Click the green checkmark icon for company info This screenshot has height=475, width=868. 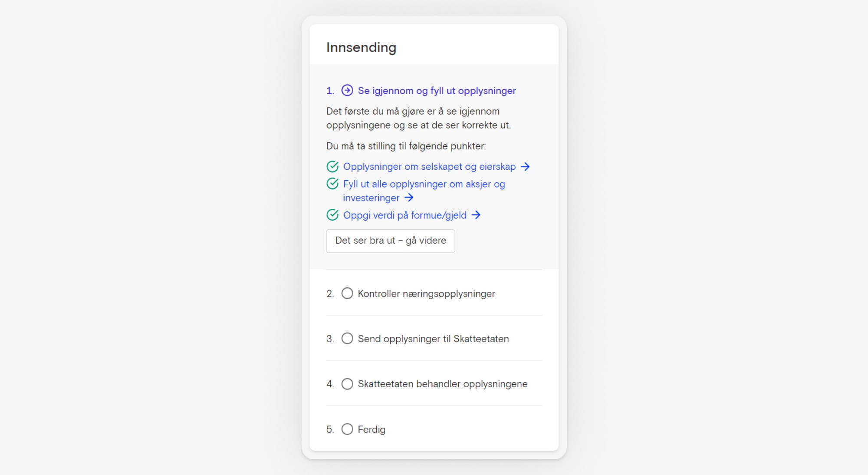[332, 167]
